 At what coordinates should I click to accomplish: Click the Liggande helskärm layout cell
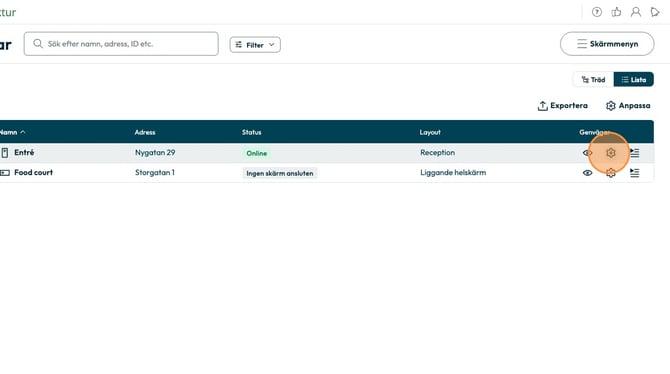453,173
